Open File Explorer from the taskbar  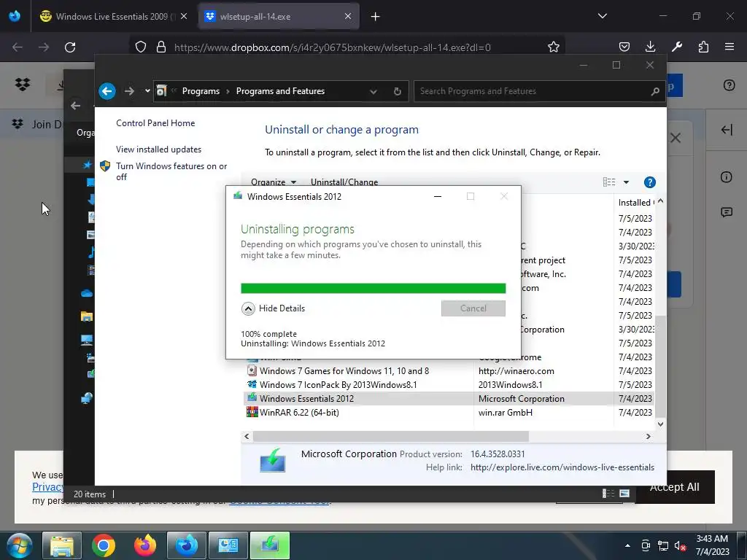[x=62, y=545]
